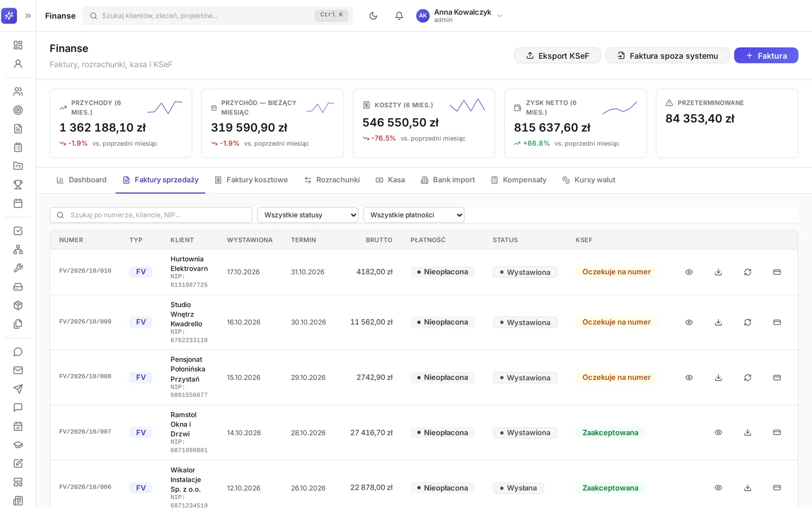812x508 pixels.
Task: Open Wszystkie płatności dropdown
Action: pyautogui.click(x=414, y=215)
